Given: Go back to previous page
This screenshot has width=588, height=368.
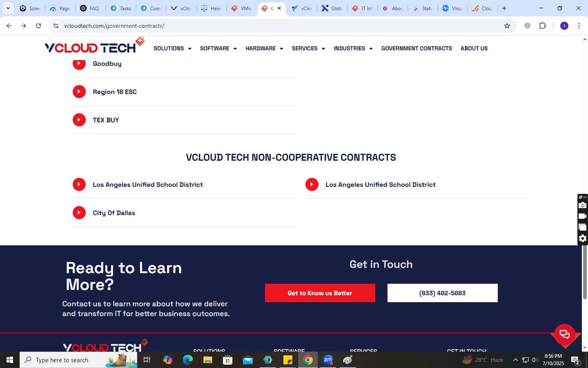Looking at the screenshot, I should point(9,26).
